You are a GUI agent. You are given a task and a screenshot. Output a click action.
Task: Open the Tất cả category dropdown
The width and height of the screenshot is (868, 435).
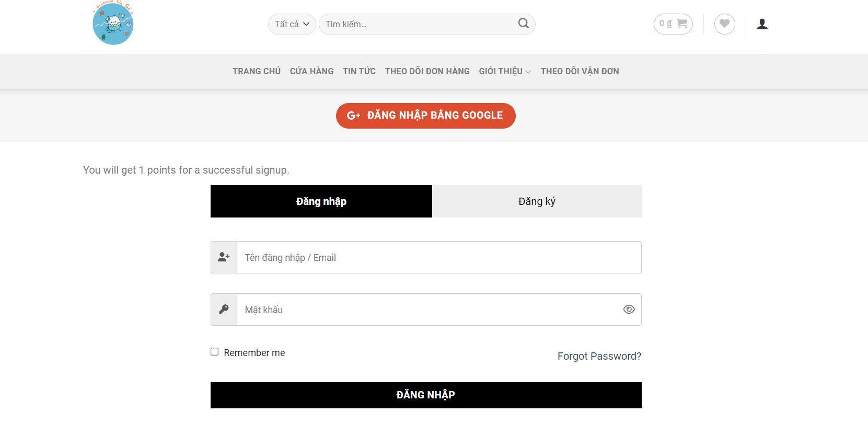(292, 24)
